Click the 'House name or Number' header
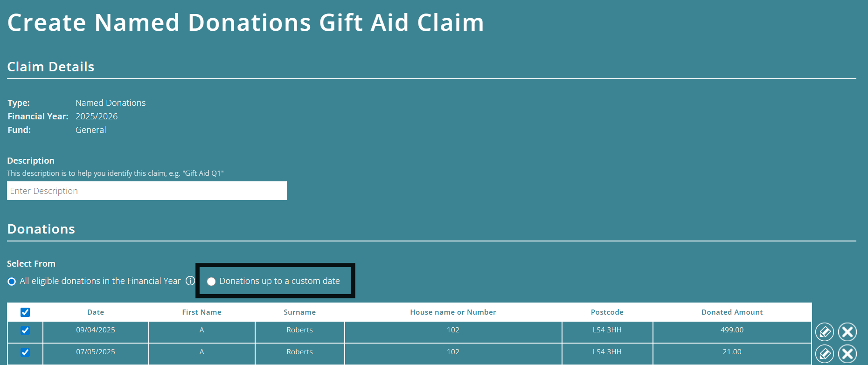Viewport: 868px width, 365px height. point(452,312)
